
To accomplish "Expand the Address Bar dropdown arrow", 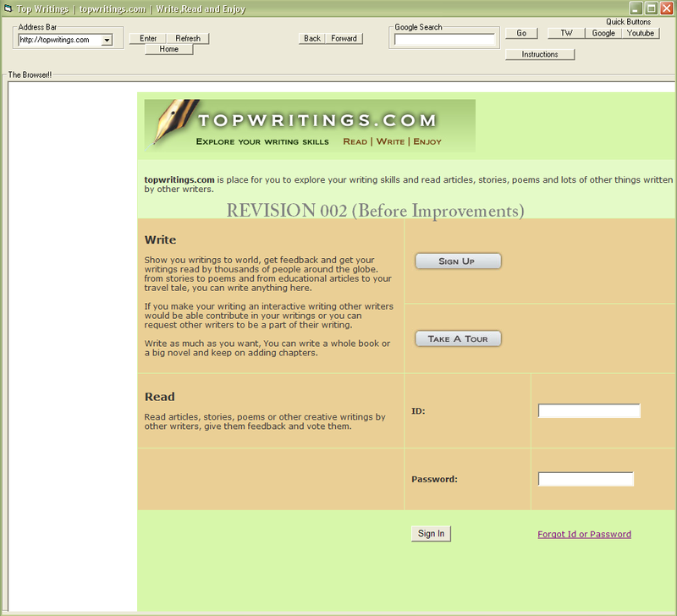I will [107, 40].
